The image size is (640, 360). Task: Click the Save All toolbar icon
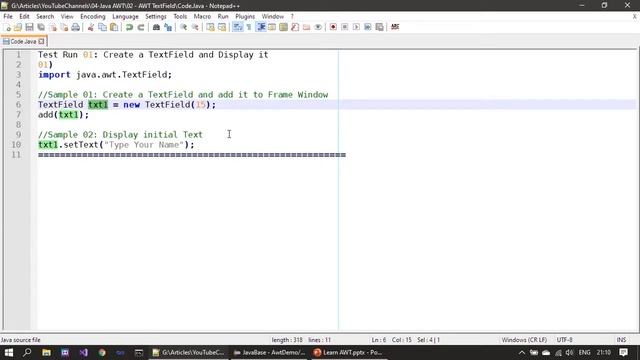[x=41, y=27]
